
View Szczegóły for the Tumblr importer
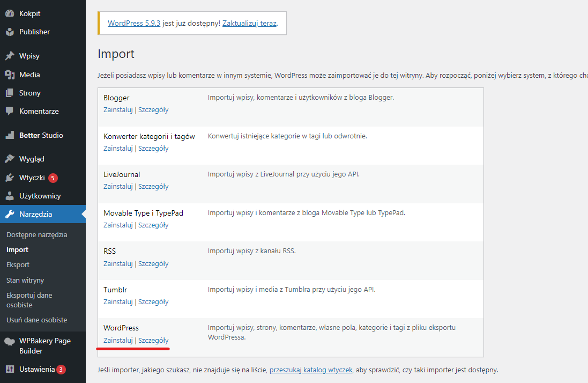point(153,301)
